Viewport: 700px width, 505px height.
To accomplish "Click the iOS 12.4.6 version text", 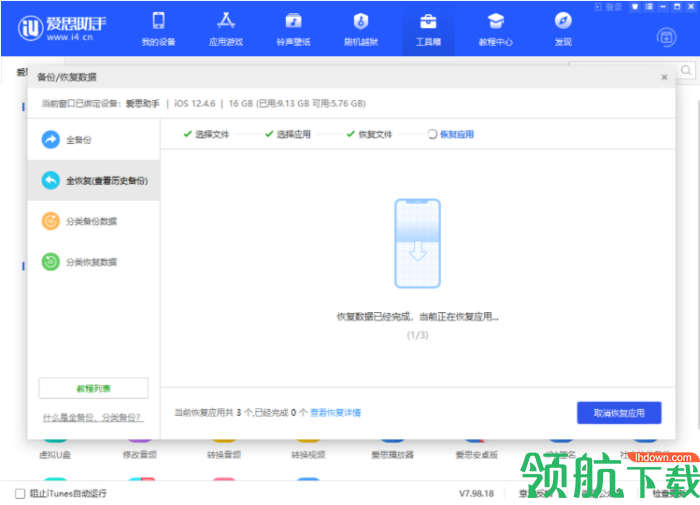I will pos(195,104).
